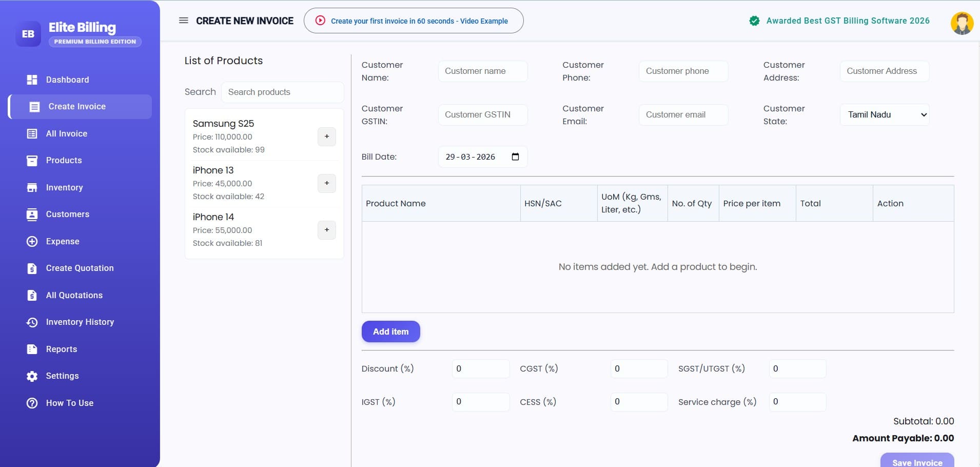View the Customers section
Screen dimensions: 980x467
click(67, 214)
